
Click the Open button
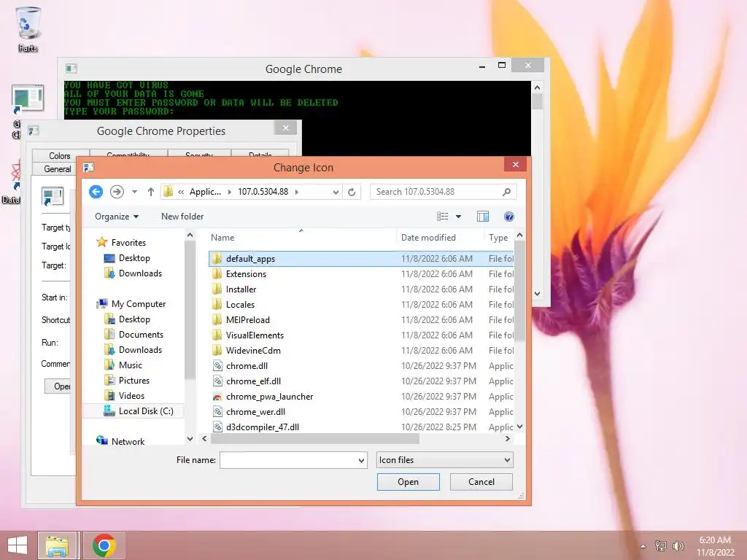pos(409,482)
